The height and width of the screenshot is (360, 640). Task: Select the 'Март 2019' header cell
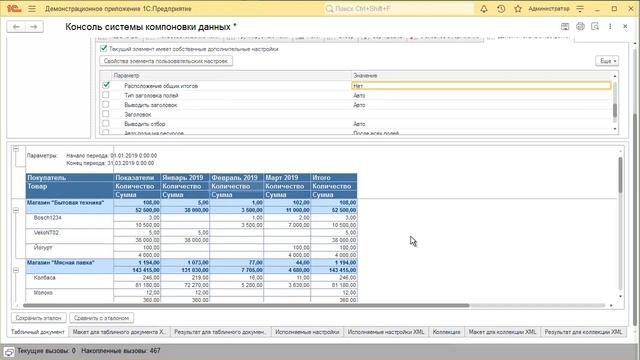click(287, 178)
